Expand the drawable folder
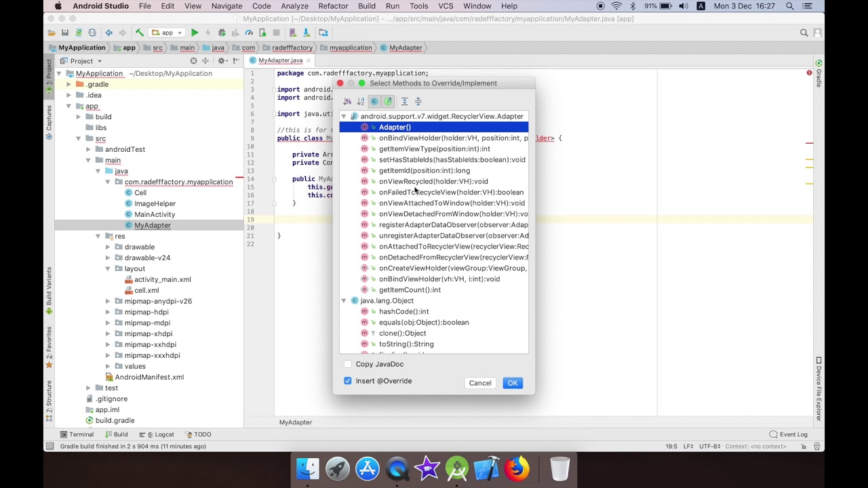This screenshot has width=868, height=488. pos(108,247)
